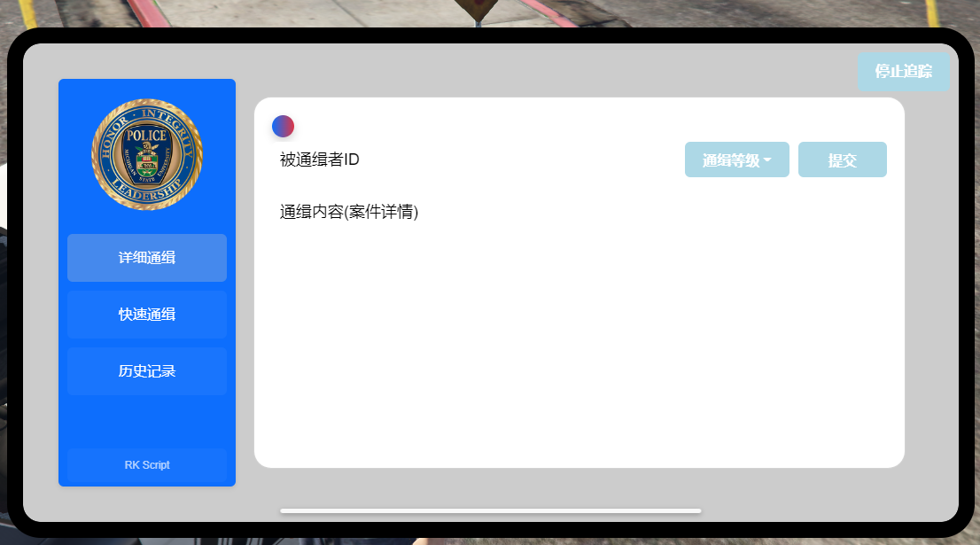Click the police badge emblem logo
This screenshot has height=545, width=980.
147,154
